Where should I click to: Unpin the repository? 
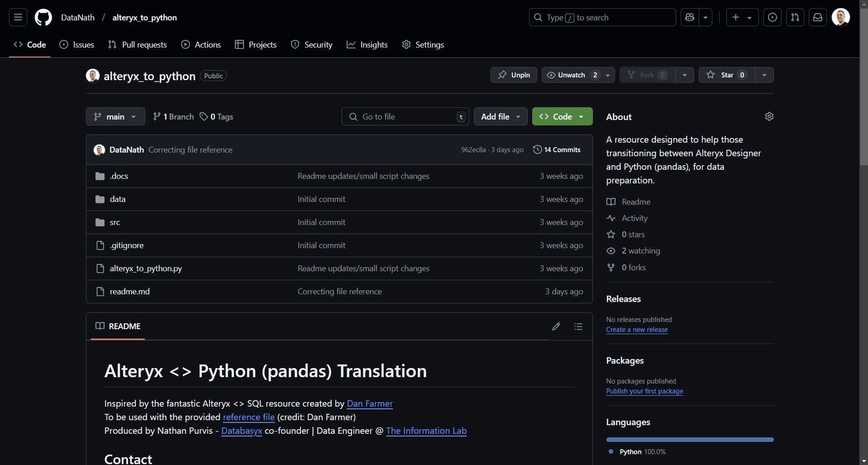click(513, 75)
